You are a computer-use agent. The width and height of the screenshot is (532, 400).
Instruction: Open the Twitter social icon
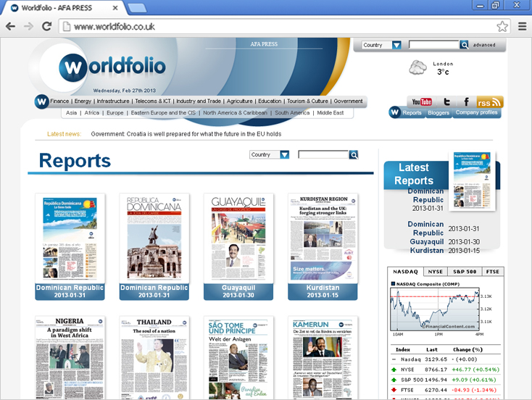[x=447, y=101]
